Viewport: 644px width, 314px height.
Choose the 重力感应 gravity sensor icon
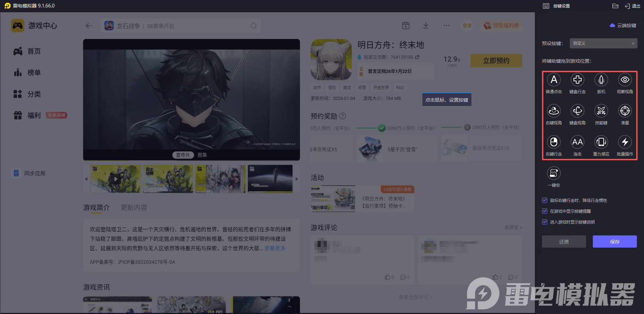pos(601,142)
